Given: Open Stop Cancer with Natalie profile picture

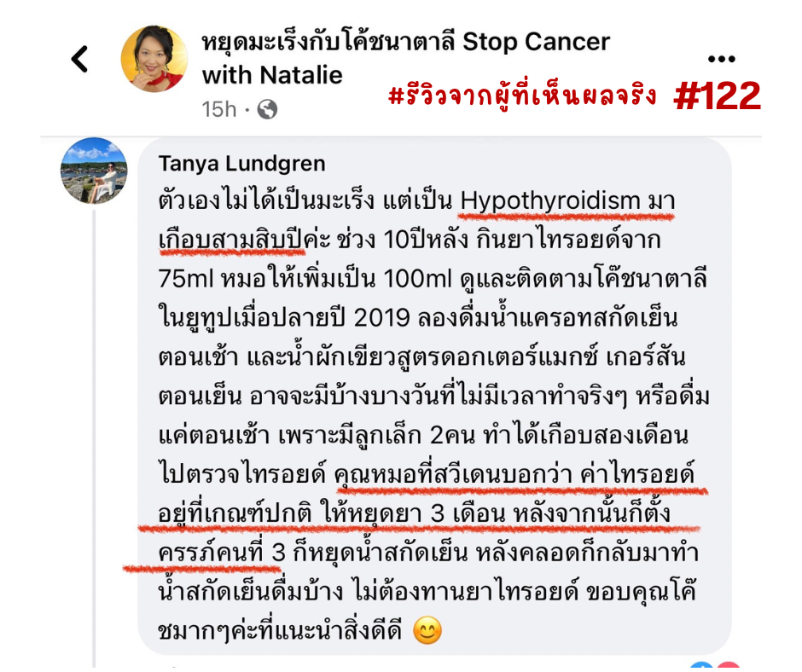Looking at the screenshot, I should tap(154, 59).
